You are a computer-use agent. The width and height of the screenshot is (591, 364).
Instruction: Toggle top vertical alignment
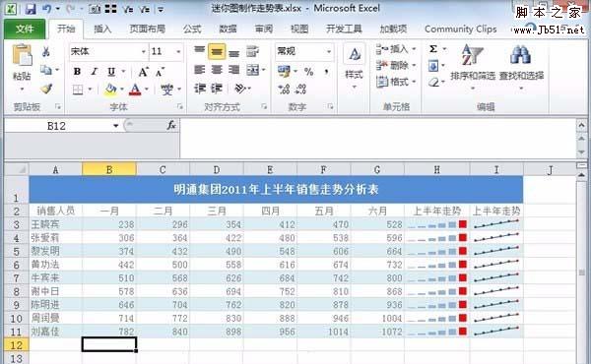click(x=199, y=51)
